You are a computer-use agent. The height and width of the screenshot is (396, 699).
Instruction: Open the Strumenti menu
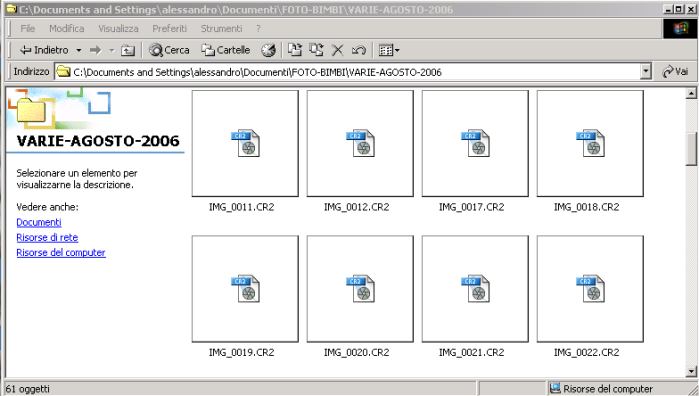(221, 29)
